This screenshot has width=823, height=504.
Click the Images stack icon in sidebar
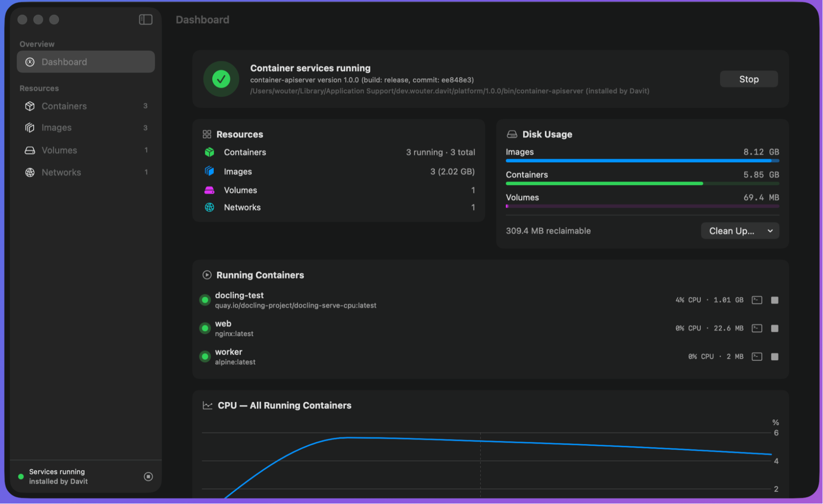pos(30,128)
